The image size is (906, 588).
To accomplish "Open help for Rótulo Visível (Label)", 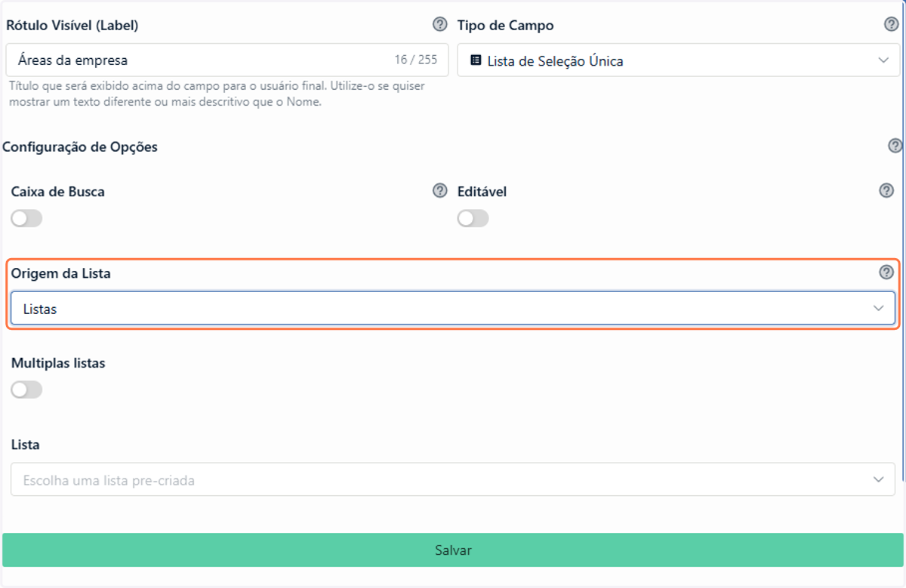I will click(440, 24).
